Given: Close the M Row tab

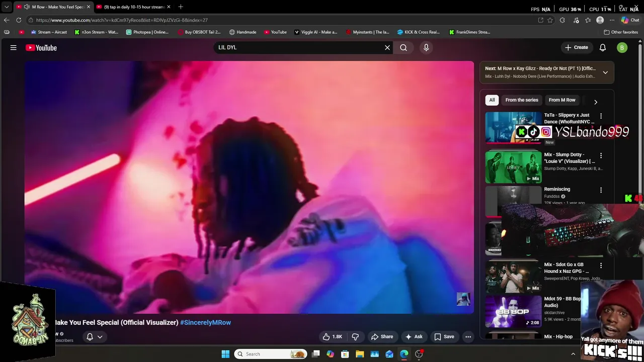Looking at the screenshot, I should [88, 7].
